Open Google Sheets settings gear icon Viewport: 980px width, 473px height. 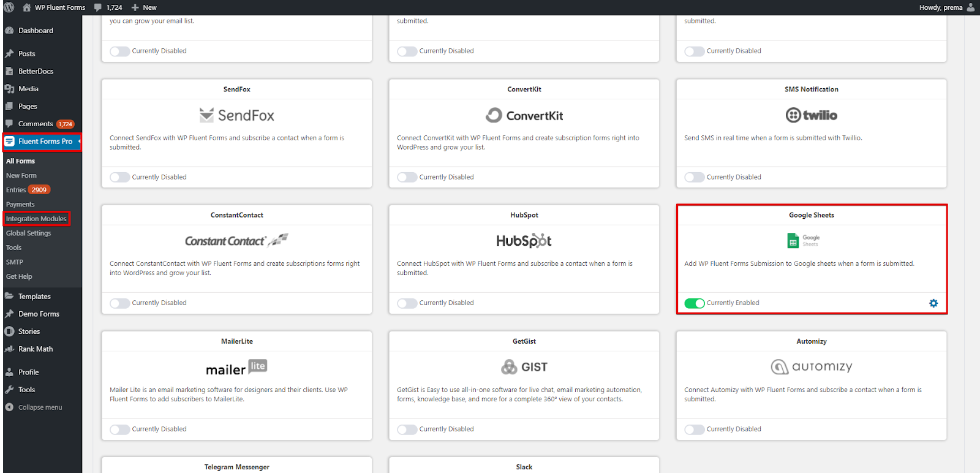(933, 303)
